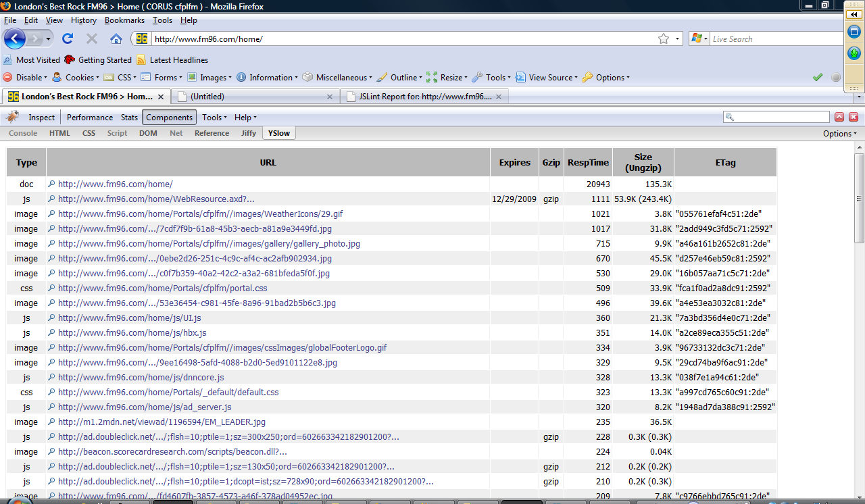This screenshot has width=865, height=504.
Task: Open the History menu
Action: click(x=84, y=20)
